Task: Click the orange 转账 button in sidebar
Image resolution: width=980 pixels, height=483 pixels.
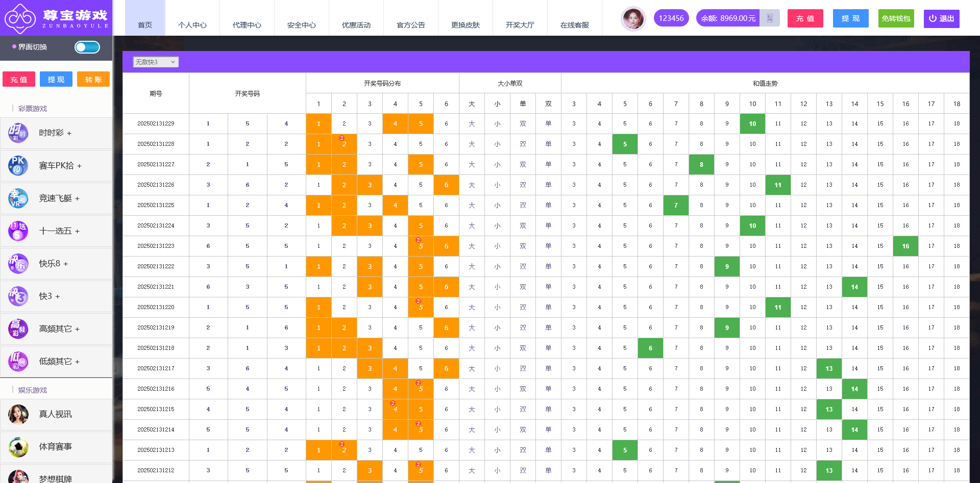Action: point(93,80)
